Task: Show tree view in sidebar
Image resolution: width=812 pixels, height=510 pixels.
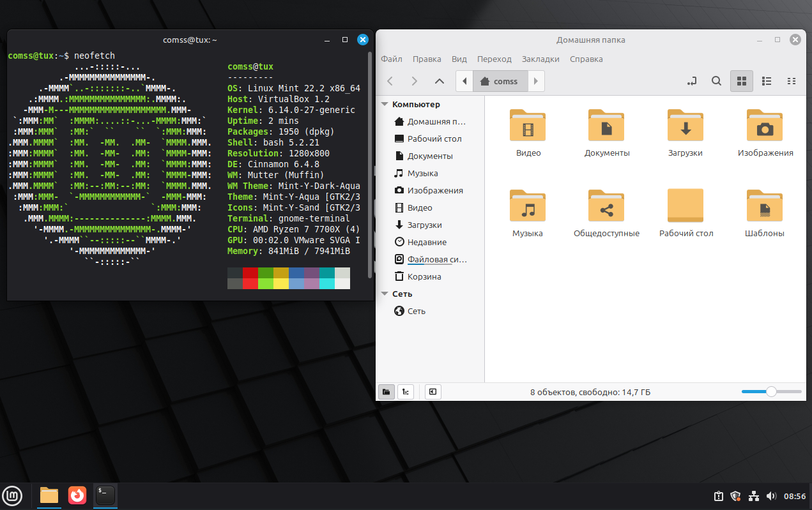Action: (405, 392)
